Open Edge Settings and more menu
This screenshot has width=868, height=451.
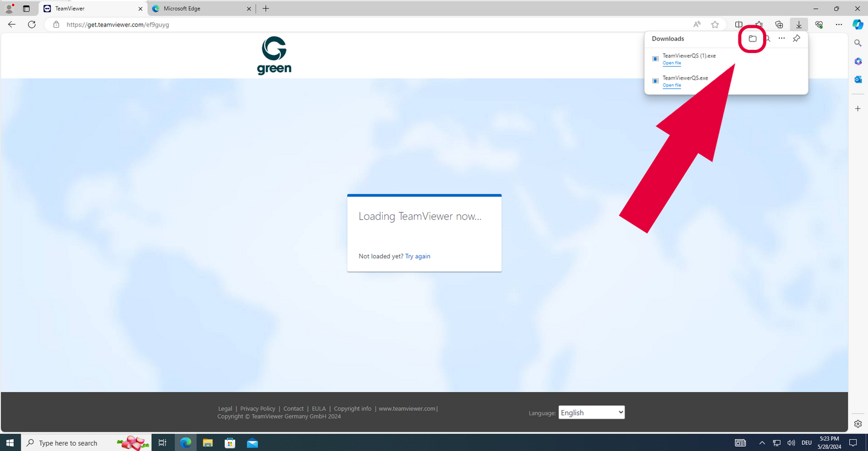[x=838, y=25]
